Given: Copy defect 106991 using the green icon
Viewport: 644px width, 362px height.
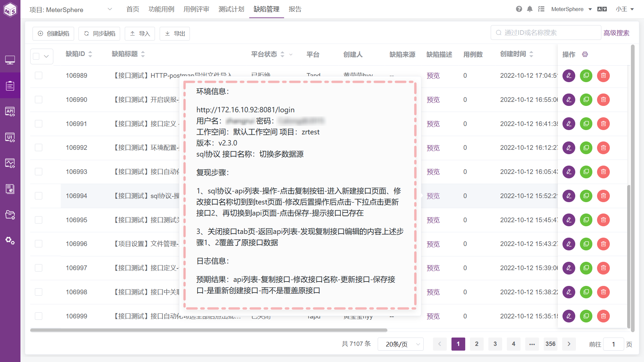Looking at the screenshot, I should (x=586, y=124).
